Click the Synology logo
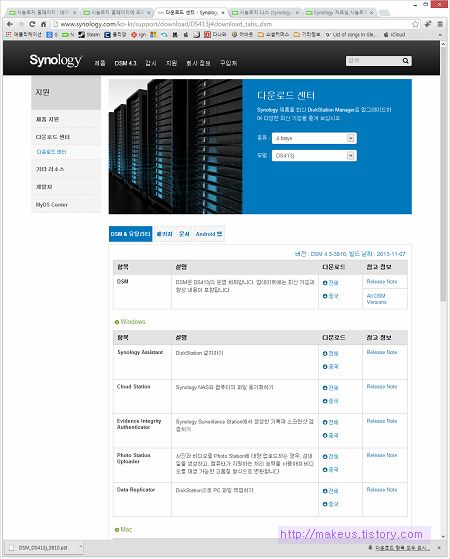 point(55,61)
